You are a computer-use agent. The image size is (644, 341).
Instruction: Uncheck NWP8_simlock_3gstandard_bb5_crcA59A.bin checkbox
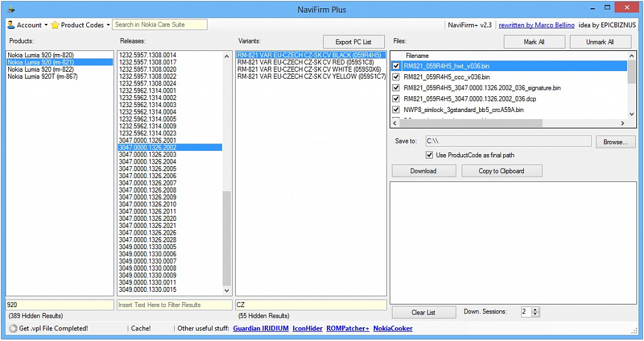coord(396,109)
